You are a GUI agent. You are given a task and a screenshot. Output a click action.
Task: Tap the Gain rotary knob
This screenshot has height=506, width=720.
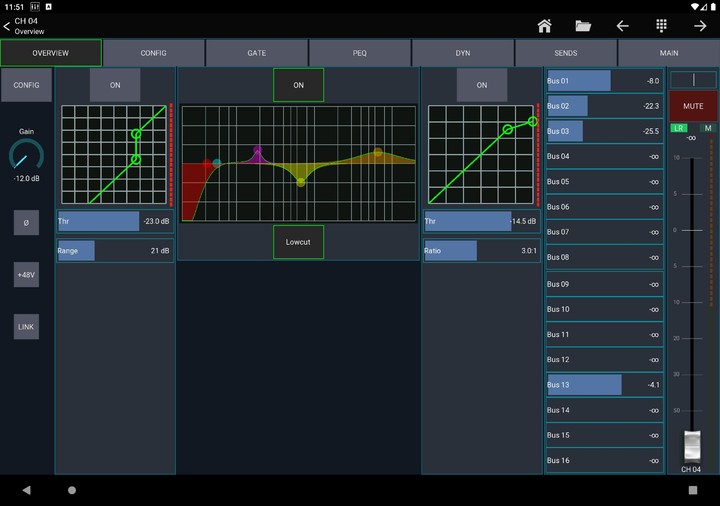pyautogui.click(x=26, y=157)
